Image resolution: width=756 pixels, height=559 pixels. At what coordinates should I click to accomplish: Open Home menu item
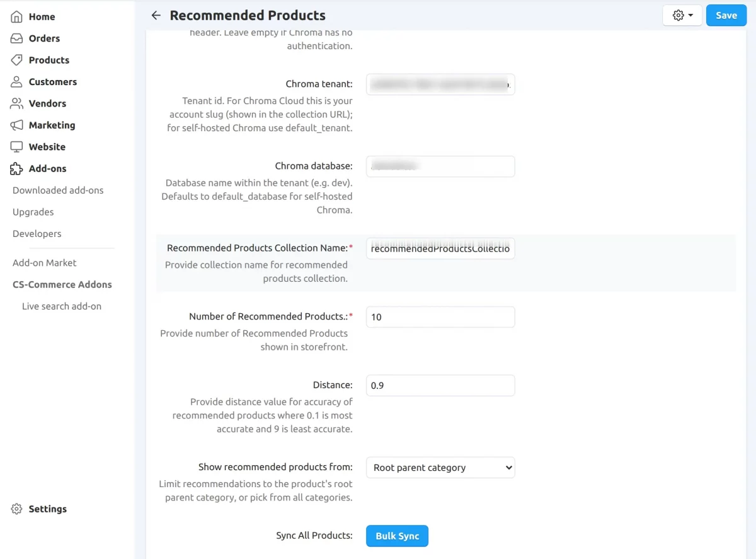[42, 17]
